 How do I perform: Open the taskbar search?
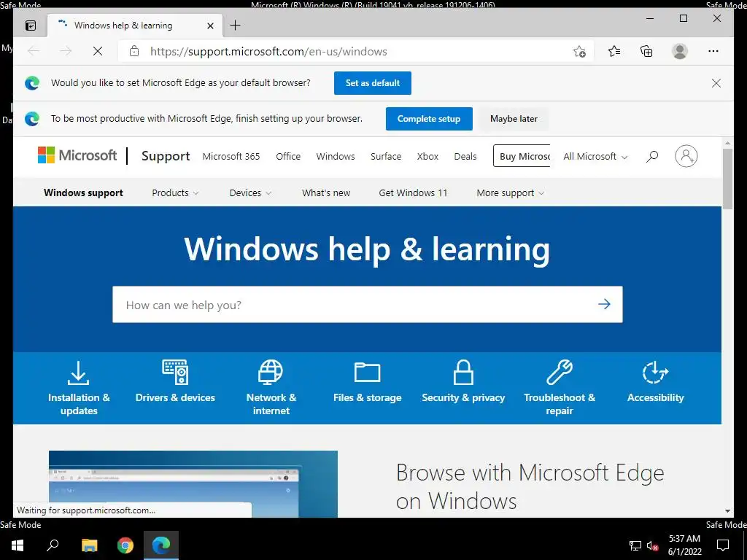click(53, 545)
